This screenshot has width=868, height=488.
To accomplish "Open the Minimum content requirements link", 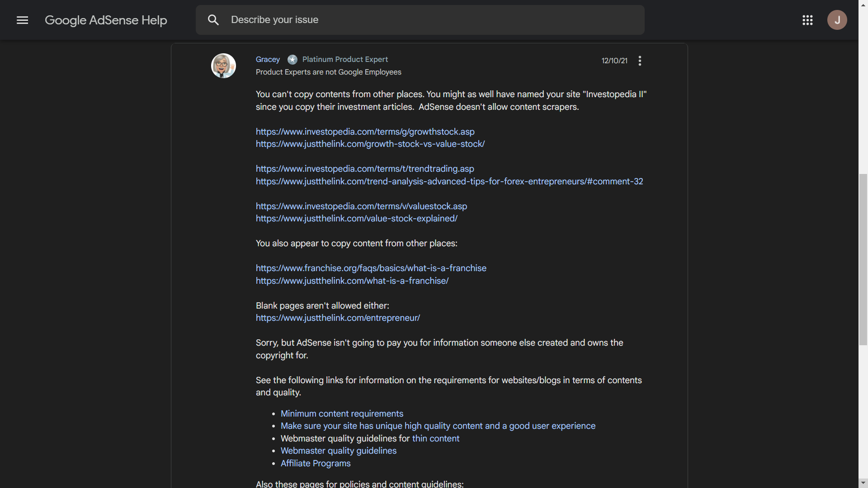I will (342, 414).
